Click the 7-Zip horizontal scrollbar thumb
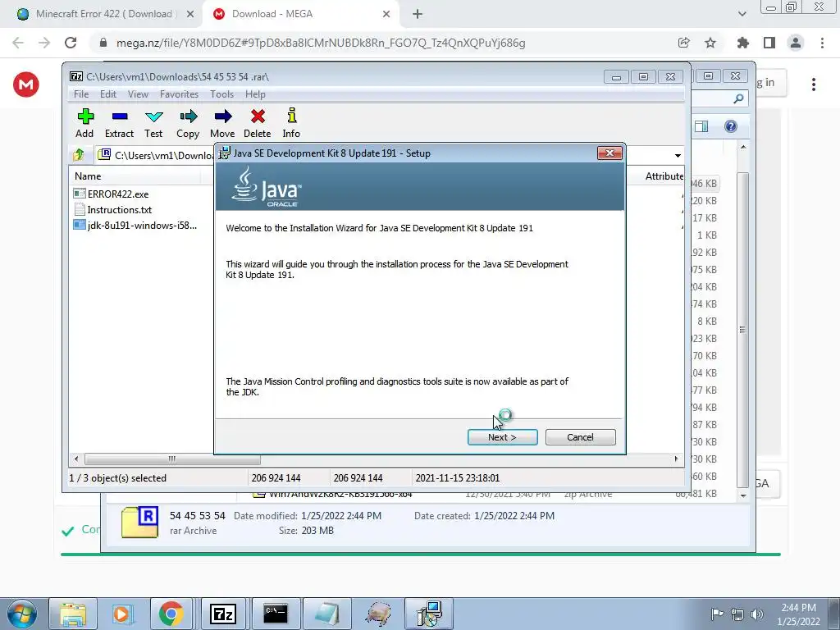840x630 pixels. pyautogui.click(x=172, y=459)
